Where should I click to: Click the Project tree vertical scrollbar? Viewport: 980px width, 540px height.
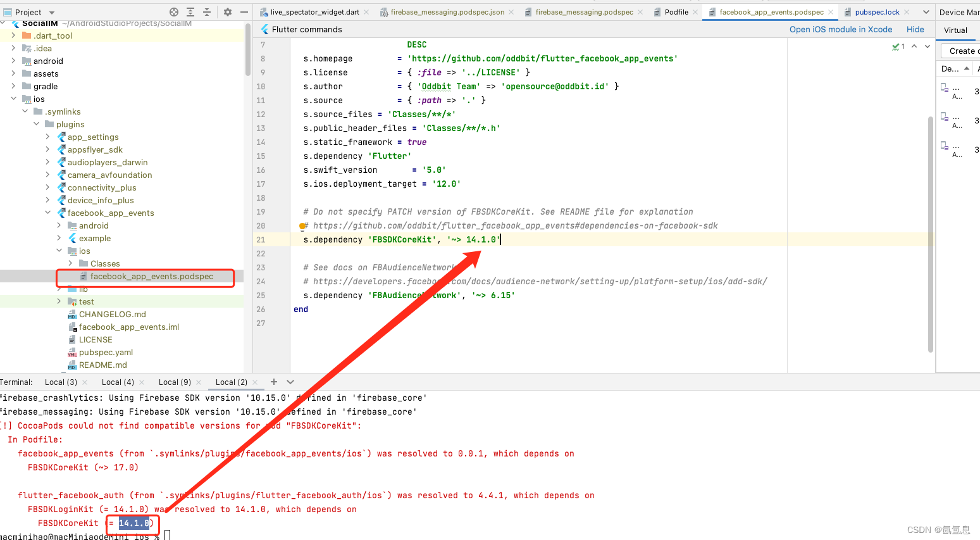(248, 49)
